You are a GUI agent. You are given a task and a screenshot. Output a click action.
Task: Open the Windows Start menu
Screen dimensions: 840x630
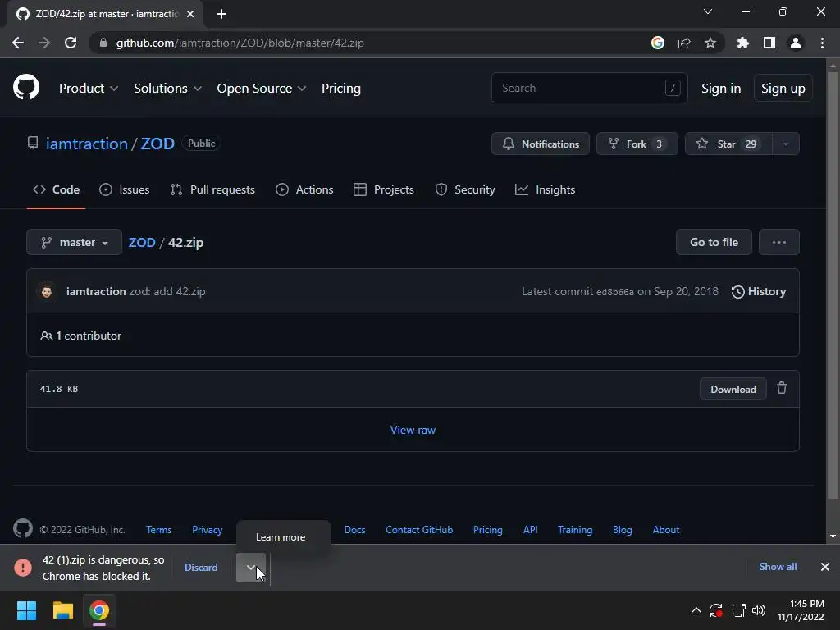(26, 610)
